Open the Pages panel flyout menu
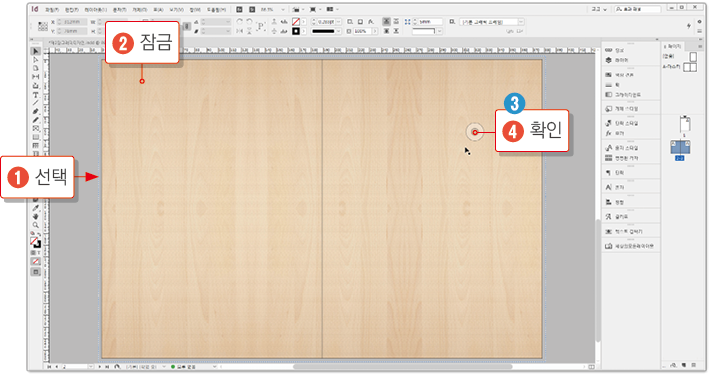Viewport: 709px width, 375px height. pos(700,47)
